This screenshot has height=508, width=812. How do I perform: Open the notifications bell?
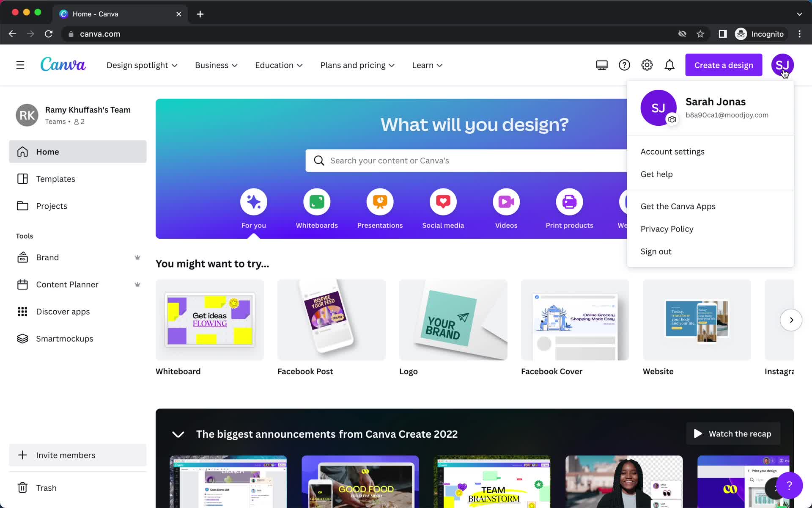tap(669, 65)
